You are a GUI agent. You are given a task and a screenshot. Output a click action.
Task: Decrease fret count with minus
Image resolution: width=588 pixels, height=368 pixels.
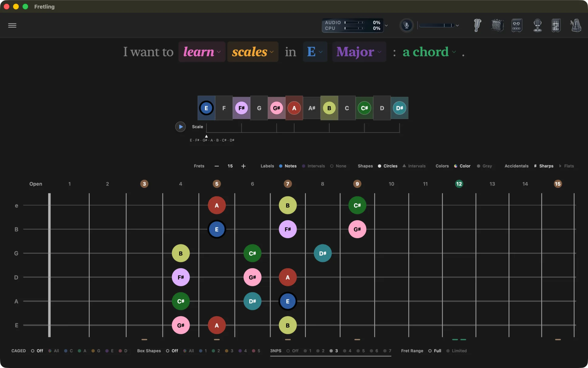(x=217, y=166)
